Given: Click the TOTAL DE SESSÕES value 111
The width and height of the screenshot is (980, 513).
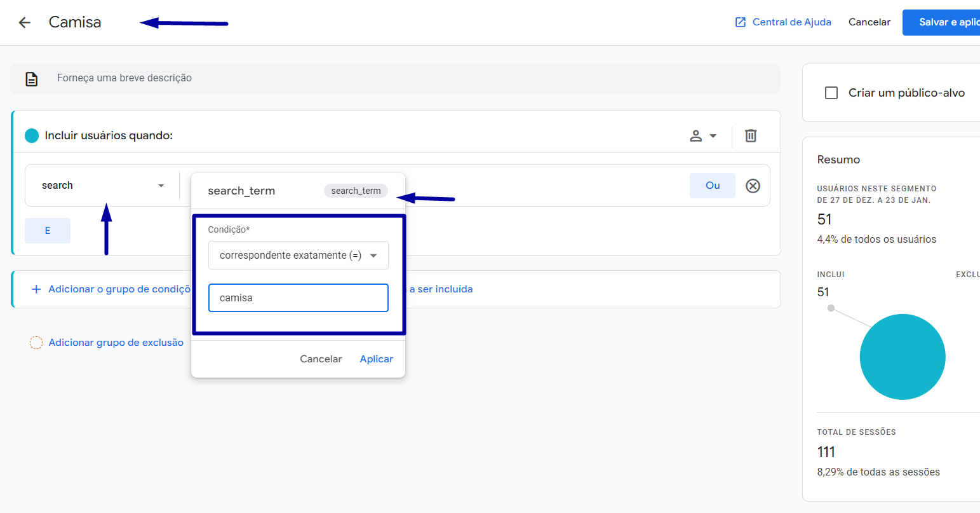Looking at the screenshot, I should coord(826,452).
